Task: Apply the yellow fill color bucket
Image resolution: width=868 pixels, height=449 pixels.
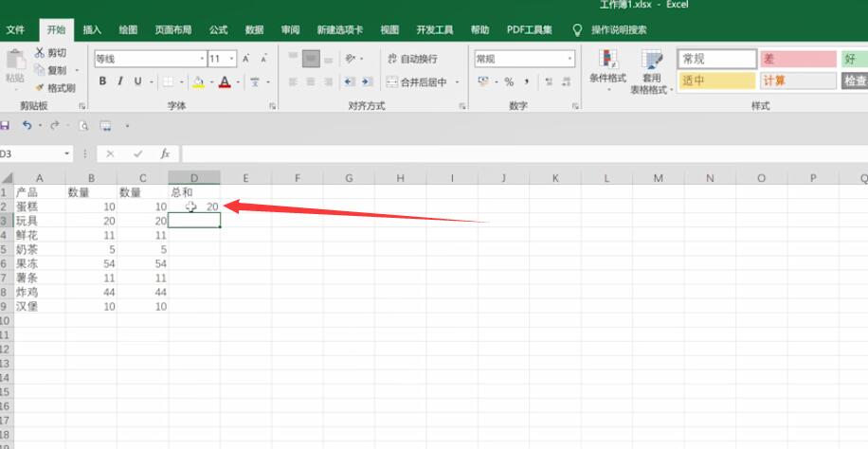Action: (x=198, y=82)
